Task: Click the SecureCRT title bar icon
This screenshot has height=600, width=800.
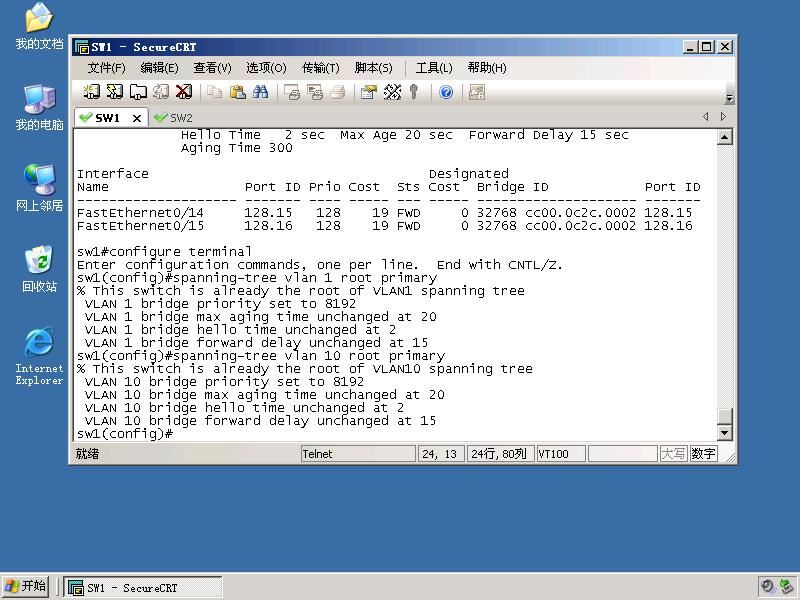Action: tap(82, 47)
